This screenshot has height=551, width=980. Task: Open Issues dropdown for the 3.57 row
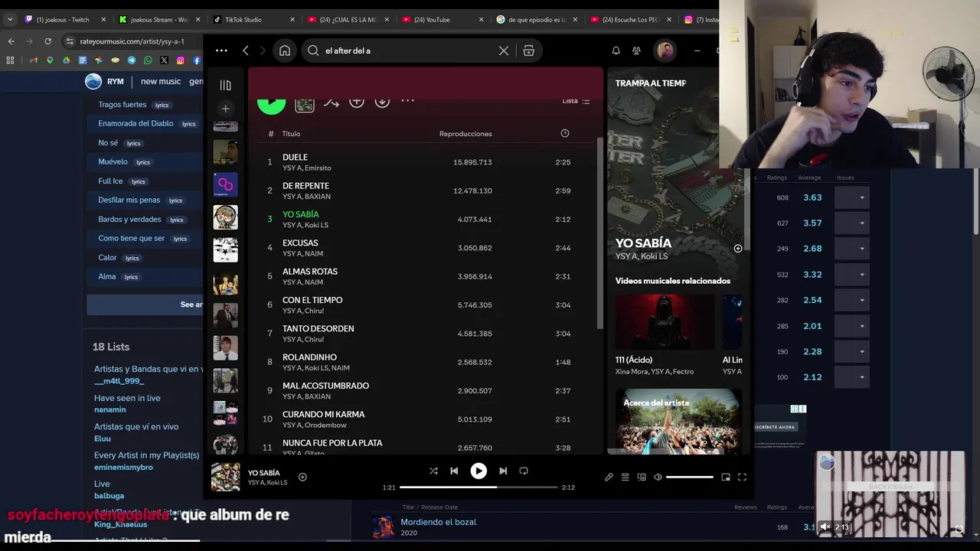click(x=852, y=223)
